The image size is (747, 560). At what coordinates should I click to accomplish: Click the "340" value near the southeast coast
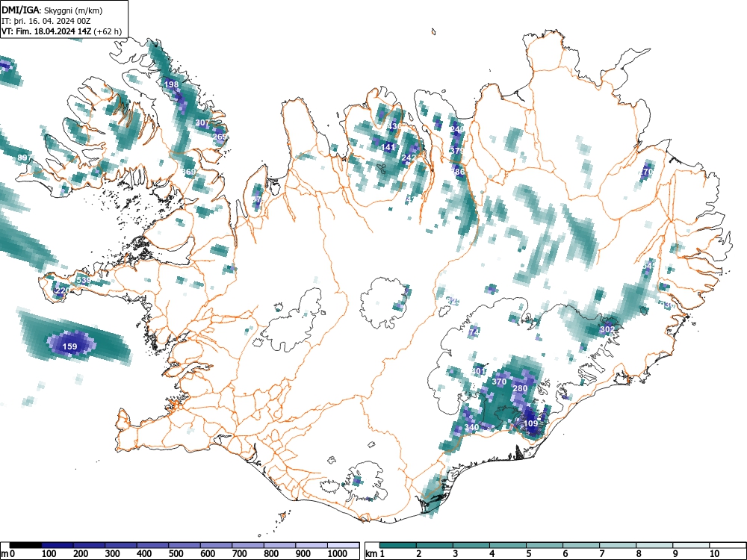tap(471, 427)
